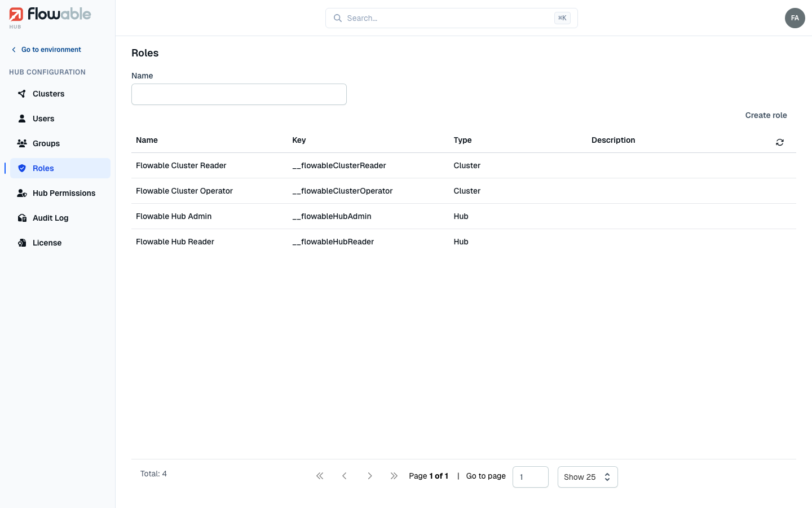Select the Flowable Cluster Reader row

(x=464, y=165)
